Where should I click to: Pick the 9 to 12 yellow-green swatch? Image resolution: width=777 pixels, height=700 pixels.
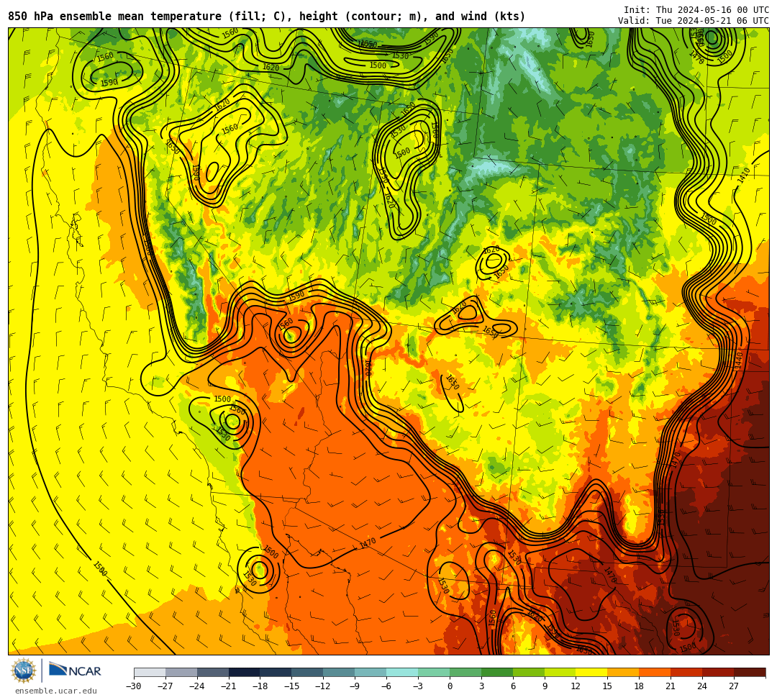(x=560, y=672)
